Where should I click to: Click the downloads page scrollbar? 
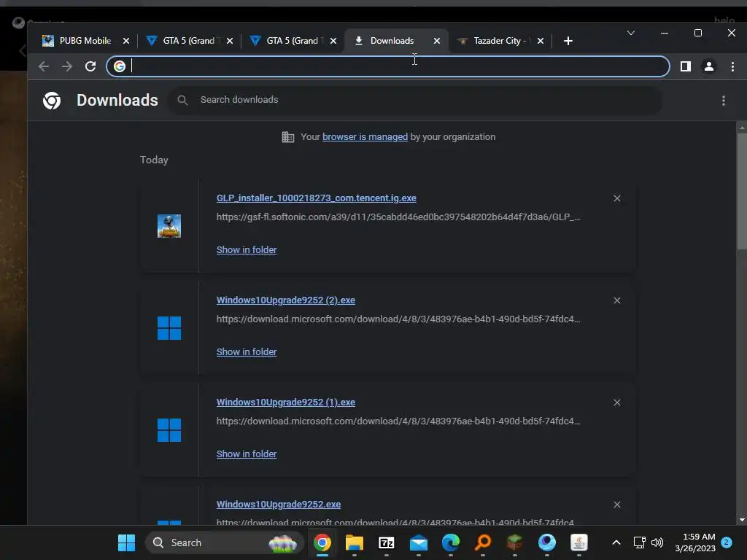click(x=742, y=190)
